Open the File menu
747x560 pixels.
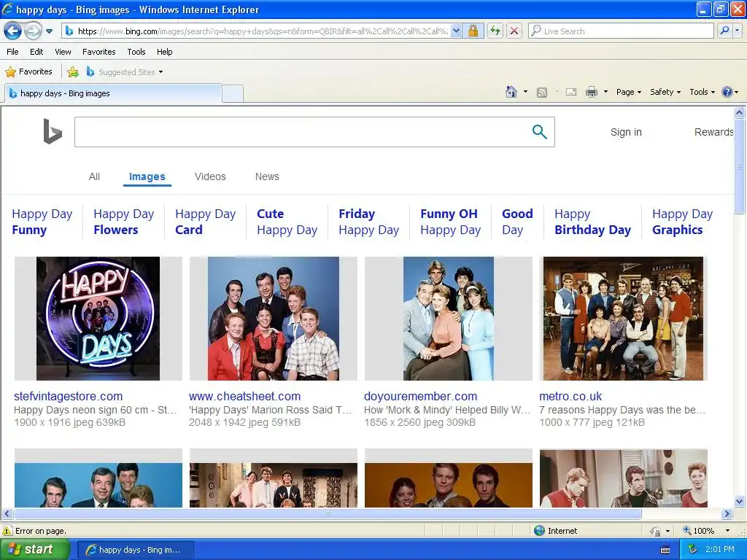(x=13, y=52)
